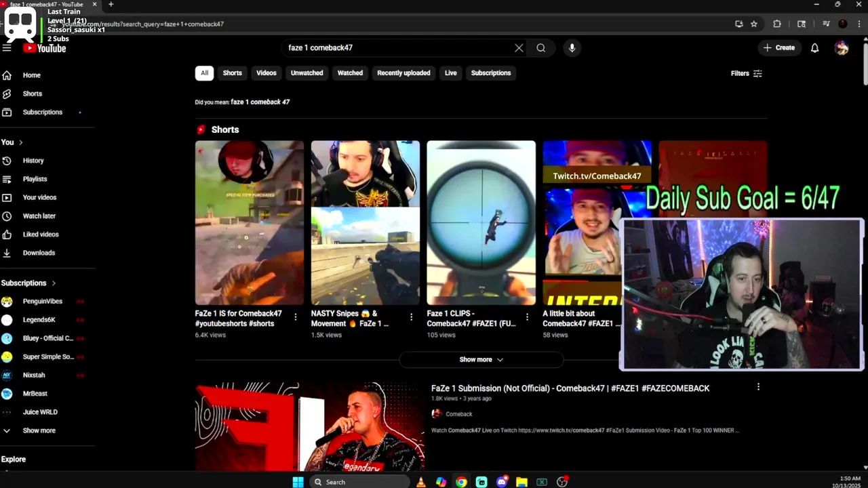The image size is (868, 488).
Task: Open the Chrome media control icon
Action: tap(826, 24)
